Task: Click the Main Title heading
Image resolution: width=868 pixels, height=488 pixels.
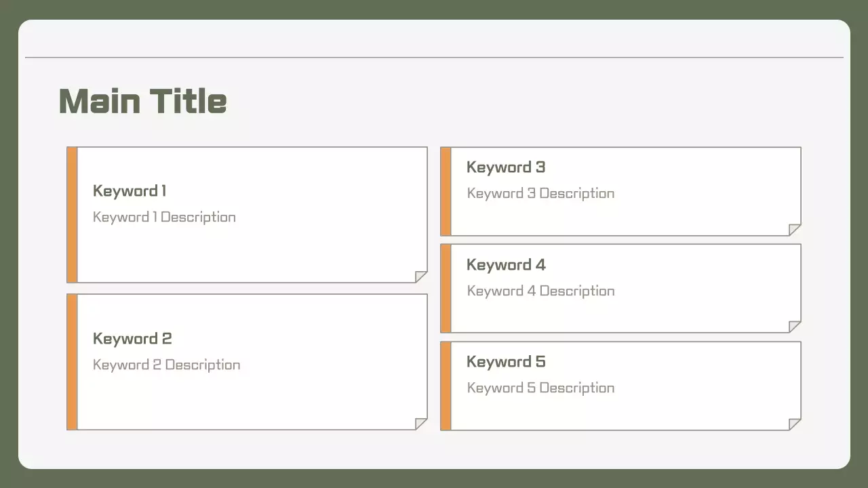Action: pos(142,101)
